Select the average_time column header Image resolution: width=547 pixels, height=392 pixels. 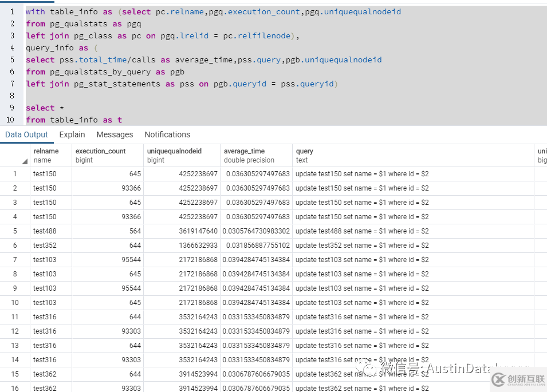click(256, 156)
